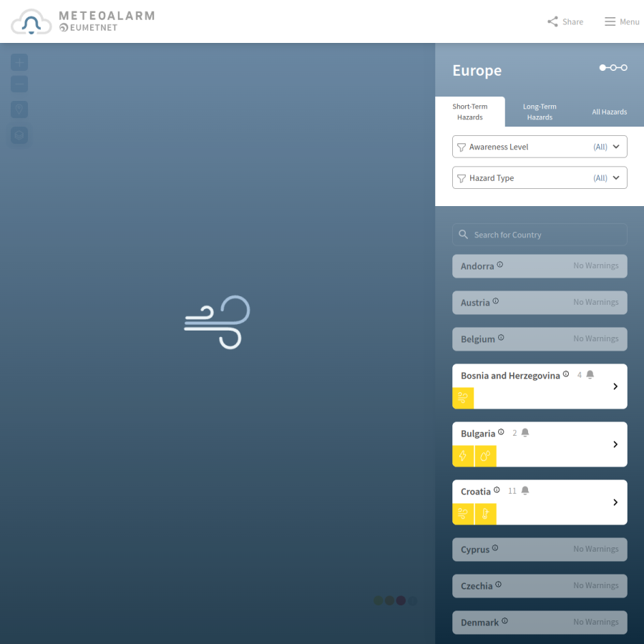Click Croatia's temperature hazard icon
This screenshot has width=644, height=644.
click(x=485, y=514)
